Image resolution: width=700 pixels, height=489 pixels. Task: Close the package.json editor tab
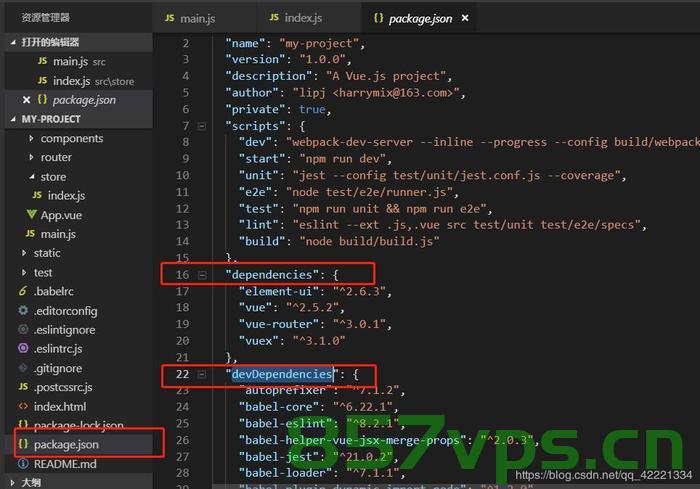[x=465, y=18]
